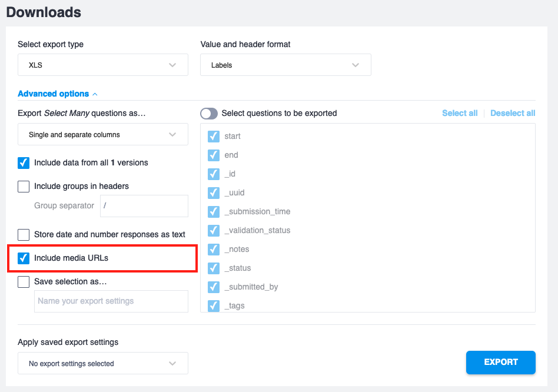
Task: Uncheck Include media URLs option
Action: [24, 258]
